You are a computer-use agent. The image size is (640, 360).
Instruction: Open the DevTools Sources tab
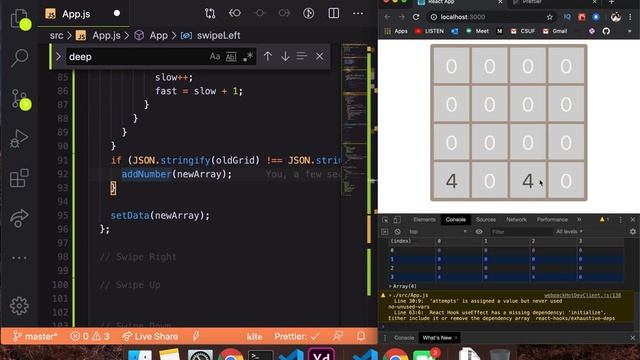[x=486, y=220]
